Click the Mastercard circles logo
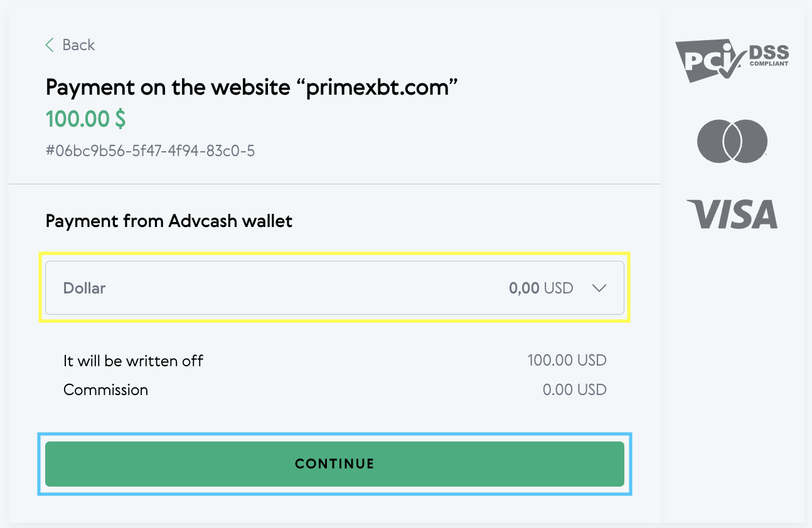Screen dimensions: 812x528 tap(732, 141)
